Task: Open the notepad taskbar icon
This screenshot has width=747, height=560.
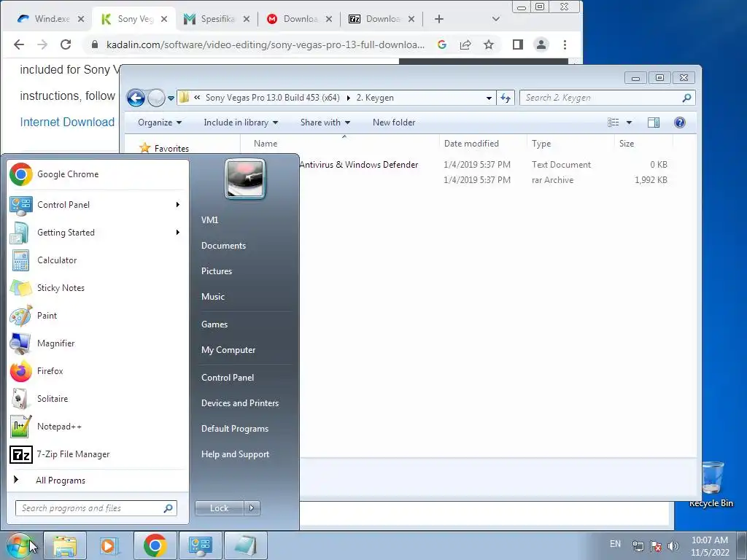Action: [245, 545]
